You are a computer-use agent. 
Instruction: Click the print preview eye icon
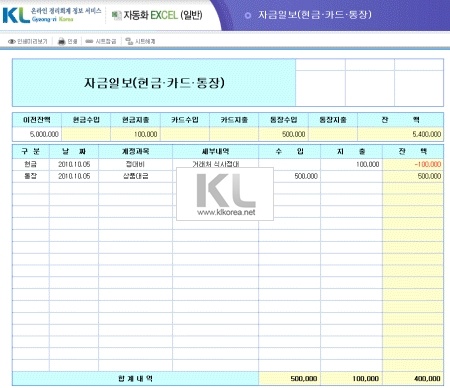(x=12, y=41)
